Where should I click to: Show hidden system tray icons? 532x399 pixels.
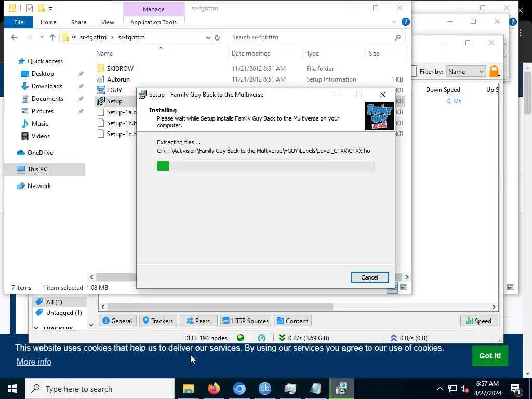coord(440,389)
